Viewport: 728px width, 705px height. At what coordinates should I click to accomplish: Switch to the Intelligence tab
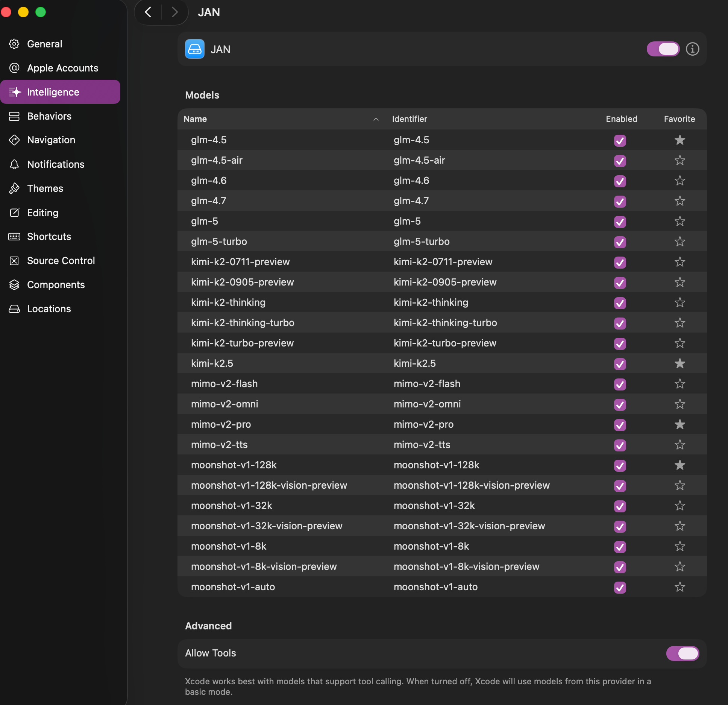click(x=53, y=91)
